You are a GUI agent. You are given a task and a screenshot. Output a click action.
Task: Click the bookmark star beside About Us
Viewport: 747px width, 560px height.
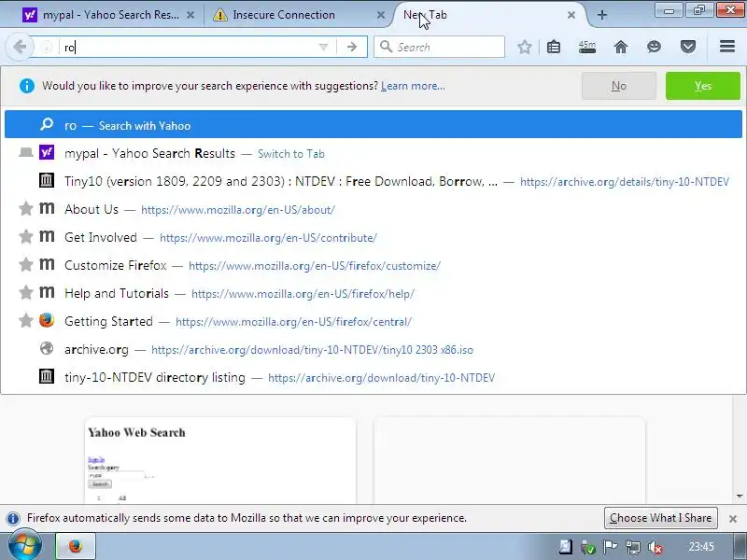coord(26,208)
